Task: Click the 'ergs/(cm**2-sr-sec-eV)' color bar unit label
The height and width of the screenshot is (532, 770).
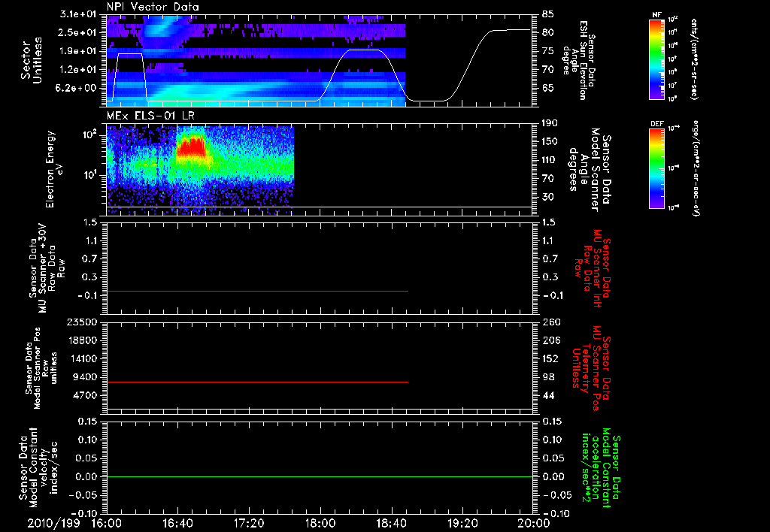Action: (696, 168)
